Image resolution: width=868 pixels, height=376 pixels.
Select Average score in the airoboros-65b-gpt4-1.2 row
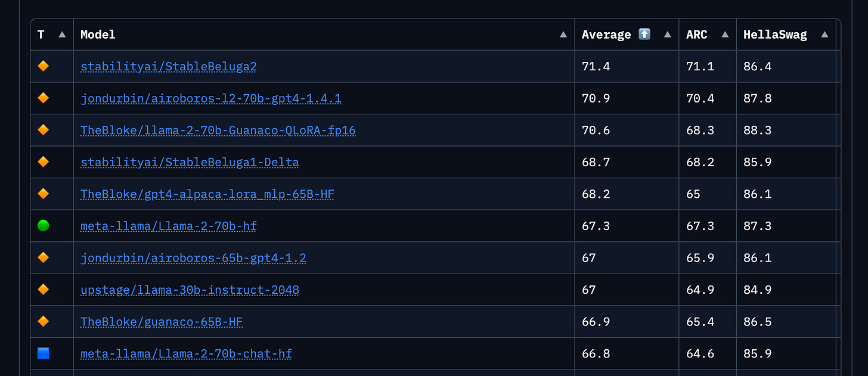pyautogui.click(x=589, y=258)
